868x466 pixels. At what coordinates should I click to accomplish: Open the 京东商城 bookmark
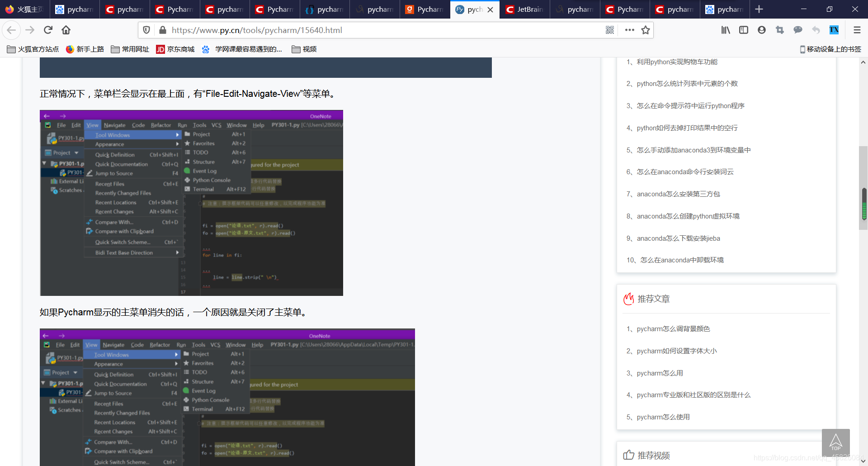(175, 49)
